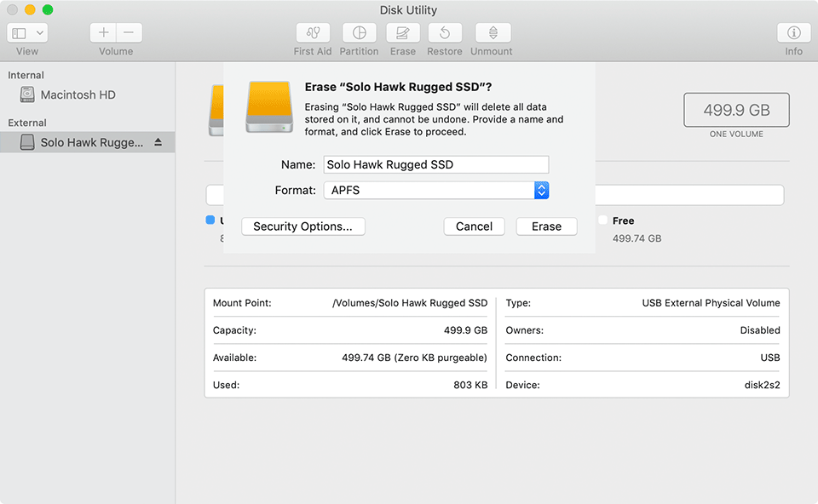Open the Partition tool
This screenshot has width=818, height=504.
click(x=359, y=33)
